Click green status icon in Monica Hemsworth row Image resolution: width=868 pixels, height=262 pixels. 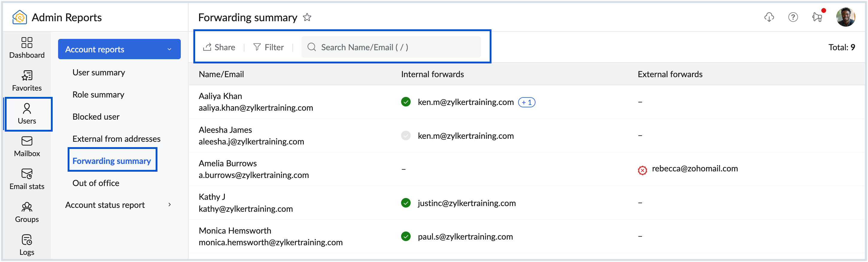[x=406, y=236]
